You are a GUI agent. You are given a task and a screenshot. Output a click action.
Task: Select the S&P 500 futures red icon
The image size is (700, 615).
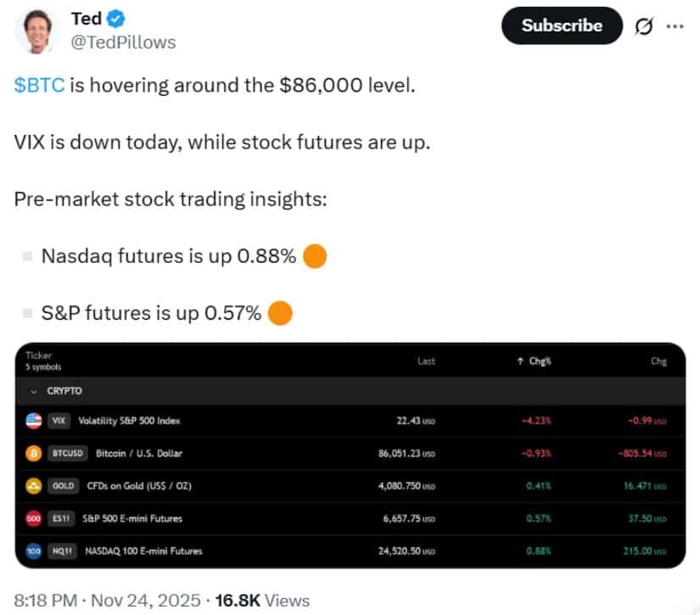31,518
